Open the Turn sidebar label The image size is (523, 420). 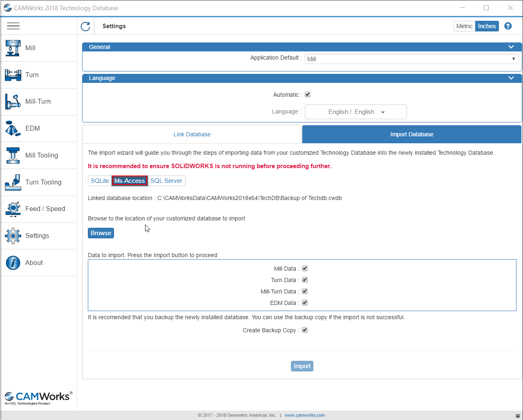[x=32, y=75]
